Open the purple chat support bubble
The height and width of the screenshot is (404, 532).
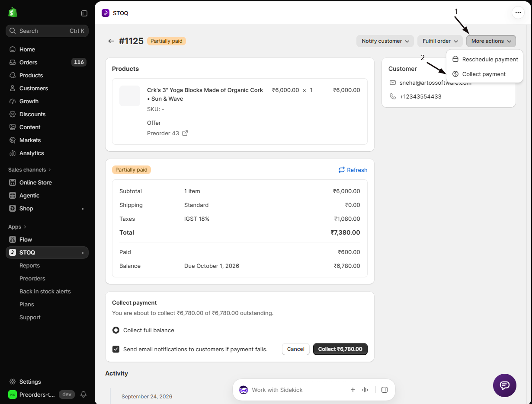(505, 385)
